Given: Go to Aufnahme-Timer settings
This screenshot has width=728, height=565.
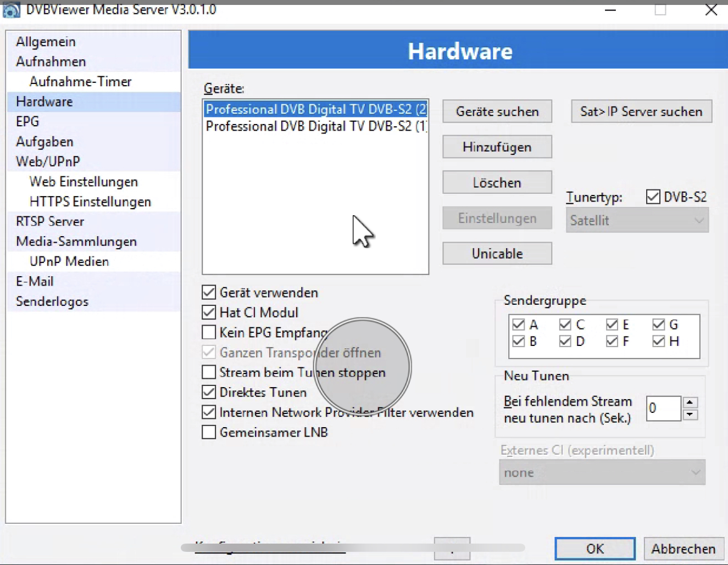Looking at the screenshot, I should [80, 81].
